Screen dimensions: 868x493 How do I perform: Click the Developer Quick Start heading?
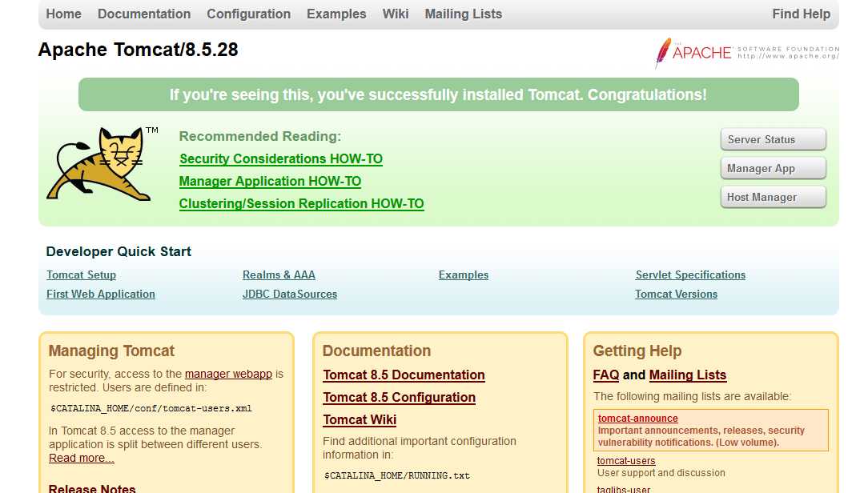(119, 252)
